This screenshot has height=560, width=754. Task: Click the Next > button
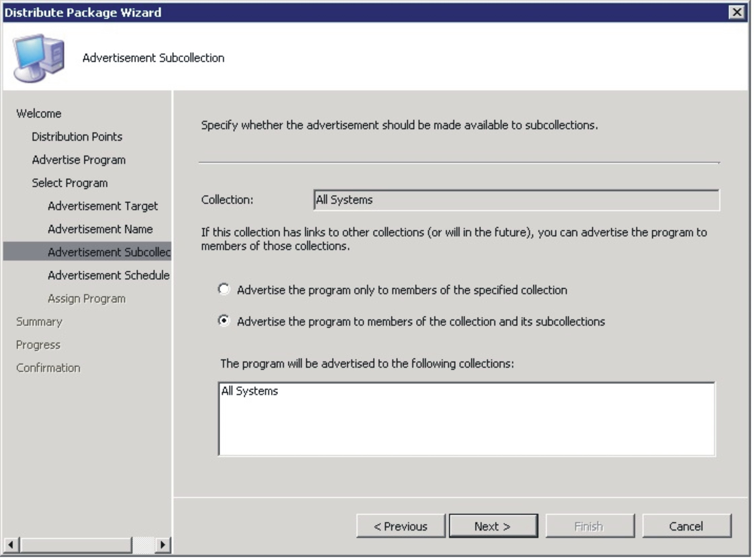tap(493, 526)
